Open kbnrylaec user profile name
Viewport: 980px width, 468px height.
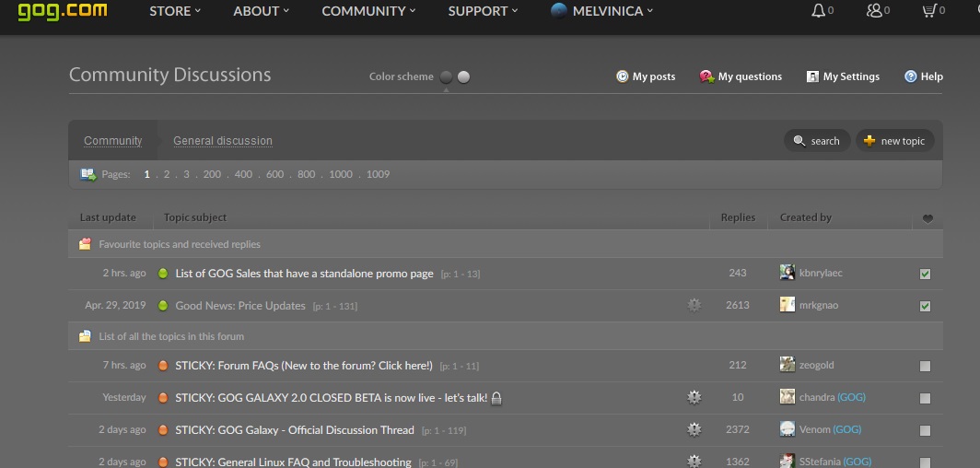[821, 273]
